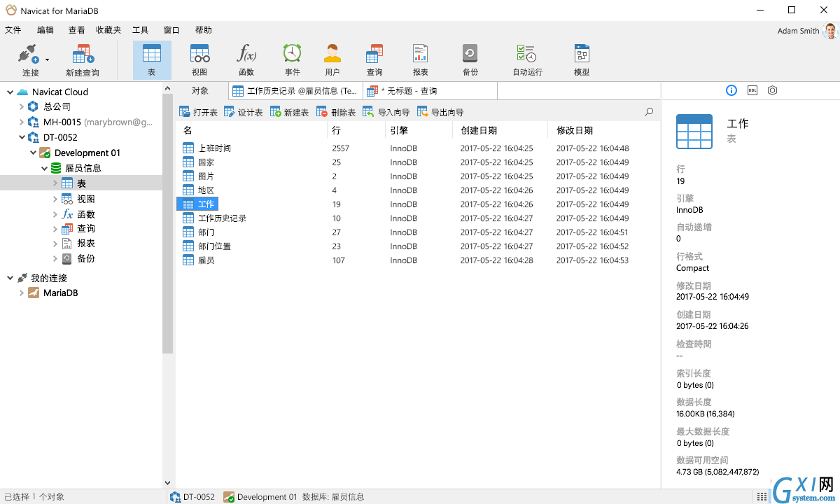Screen dimensions: 840x504
Task: Select the 视图 (View) toolbar icon
Action: point(199,59)
